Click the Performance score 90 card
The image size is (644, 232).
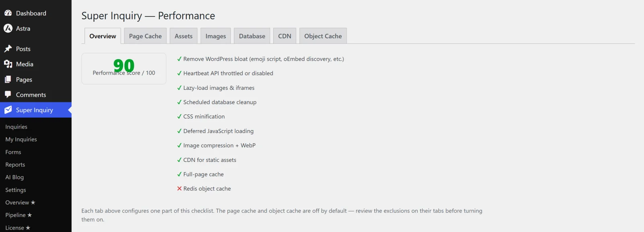124,68
